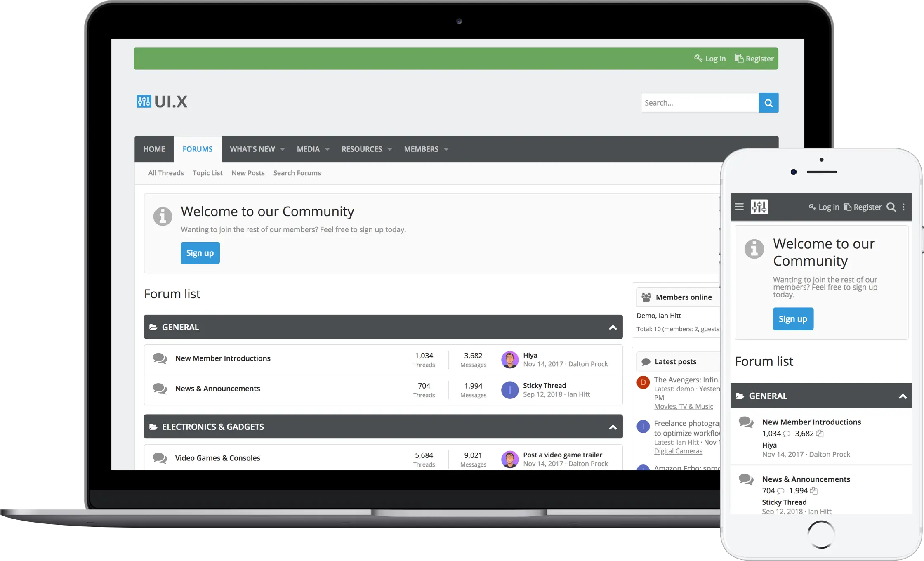Screen dimensions: 924x561
Task: Click the mobile mixer logo icon
Action: pos(759,207)
